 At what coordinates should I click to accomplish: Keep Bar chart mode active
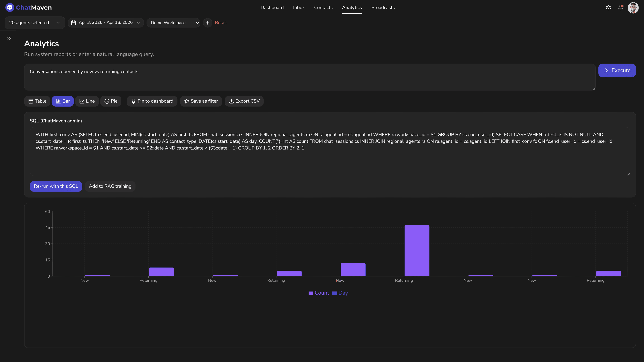coord(63,101)
